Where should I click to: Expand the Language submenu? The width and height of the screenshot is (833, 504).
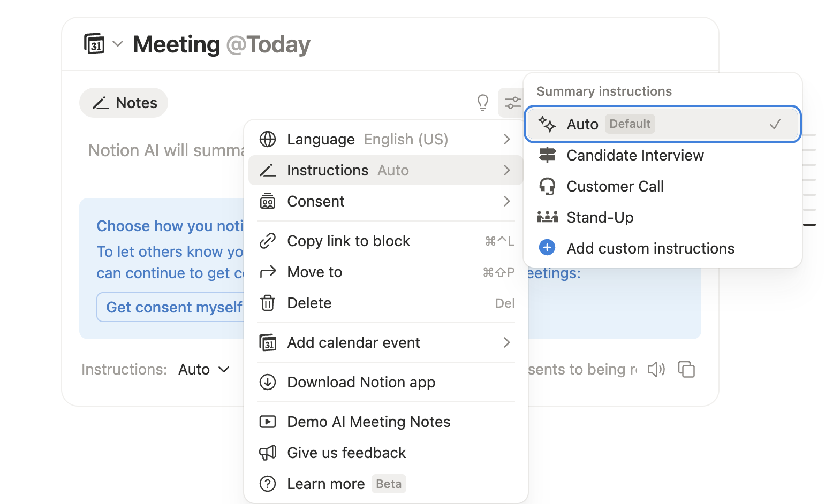point(375,139)
